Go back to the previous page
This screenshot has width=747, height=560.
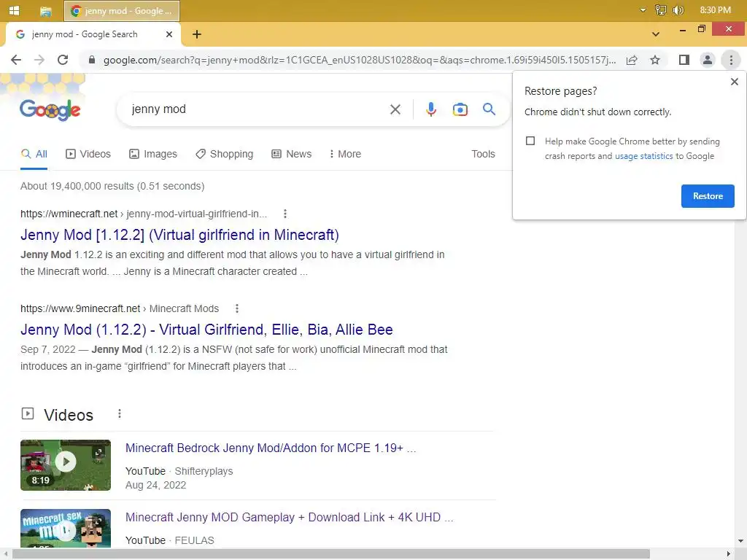pos(16,60)
